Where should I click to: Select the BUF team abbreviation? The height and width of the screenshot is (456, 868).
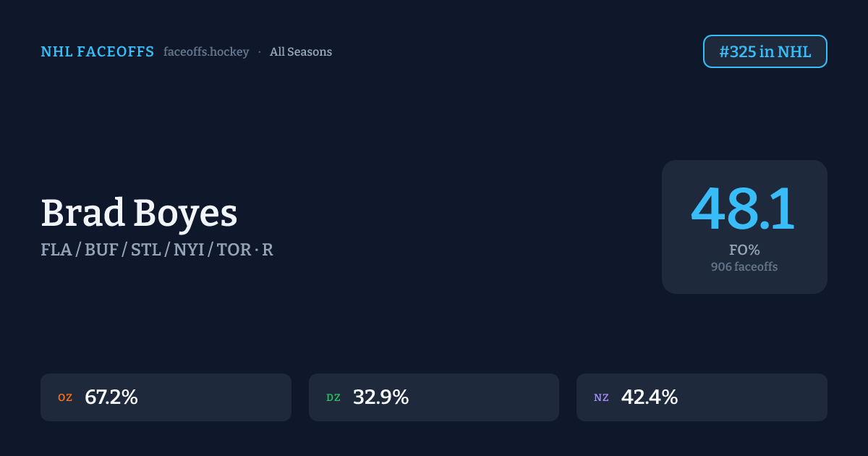[x=101, y=250]
